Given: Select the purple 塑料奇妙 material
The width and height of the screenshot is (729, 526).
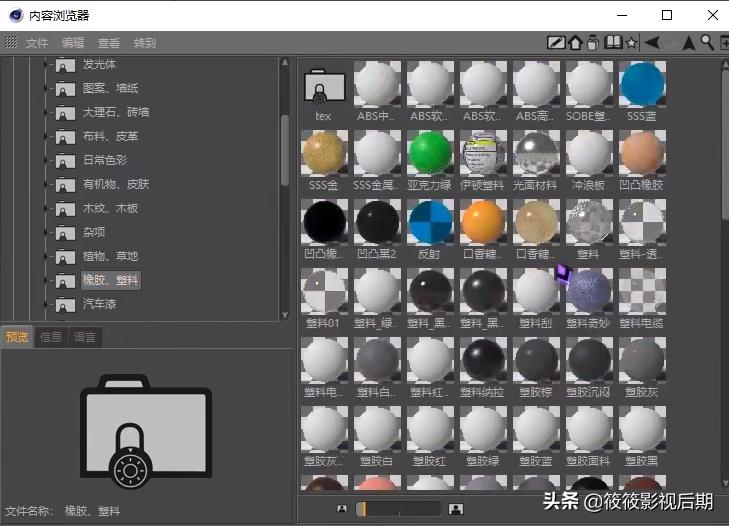Looking at the screenshot, I should [x=589, y=291].
